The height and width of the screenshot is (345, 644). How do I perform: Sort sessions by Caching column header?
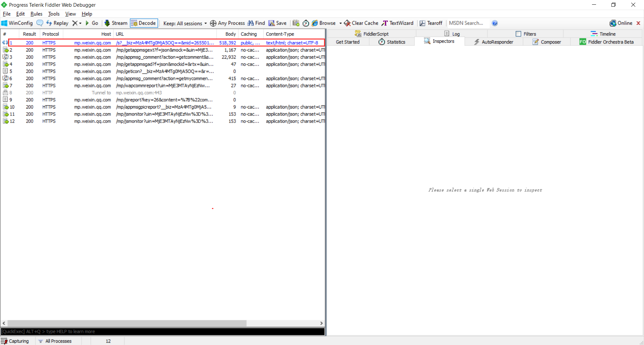pyautogui.click(x=251, y=34)
